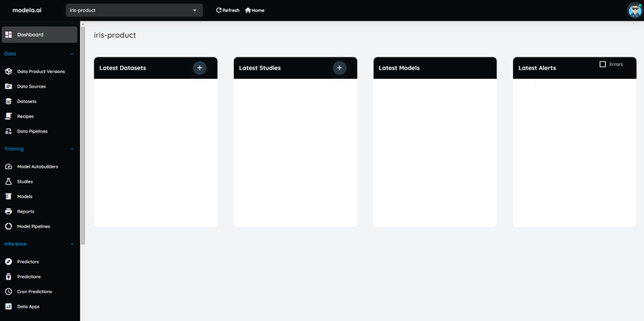Click the iris-product page title
The image size is (644, 321).
[115, 35]
